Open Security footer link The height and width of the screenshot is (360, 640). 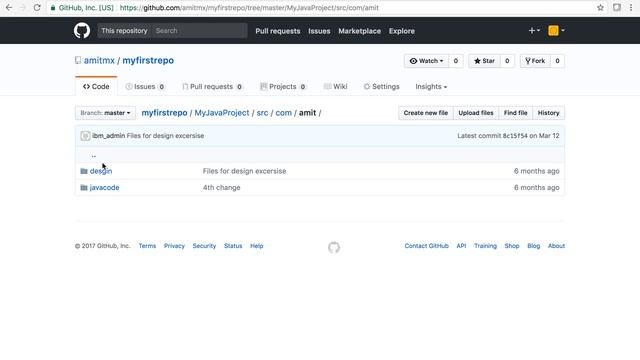tap(204, 246)
